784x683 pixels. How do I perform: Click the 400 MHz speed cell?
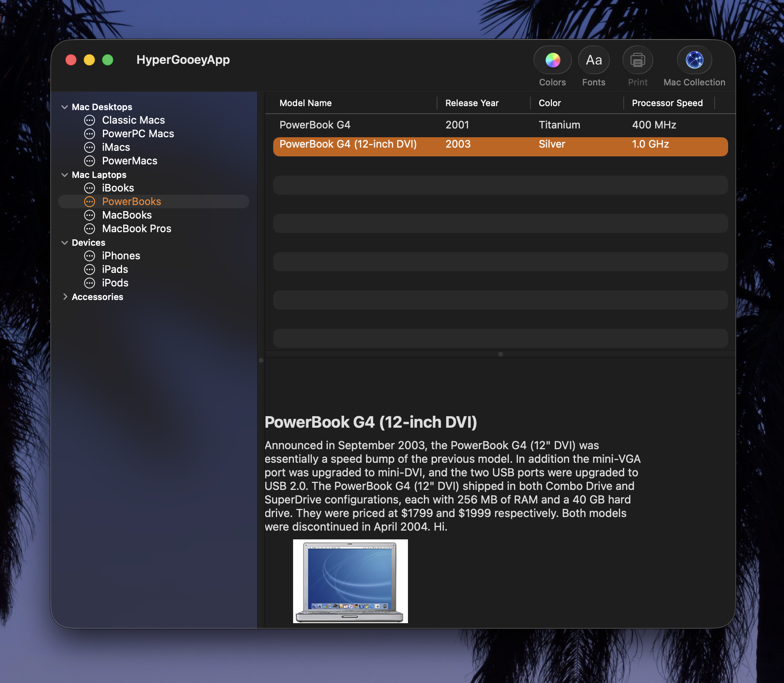(654, 125)
